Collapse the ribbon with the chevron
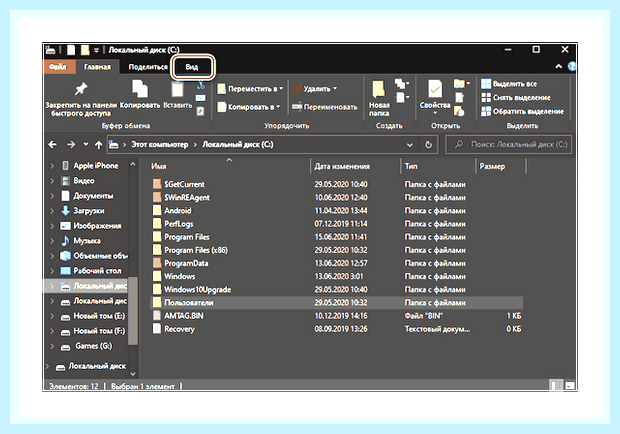 click(559, 66)
